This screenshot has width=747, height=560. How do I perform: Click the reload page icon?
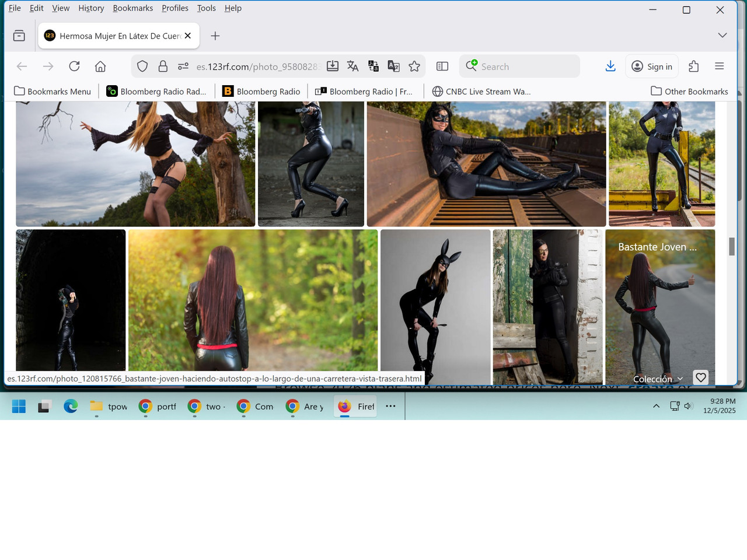[x=74, y=66]
